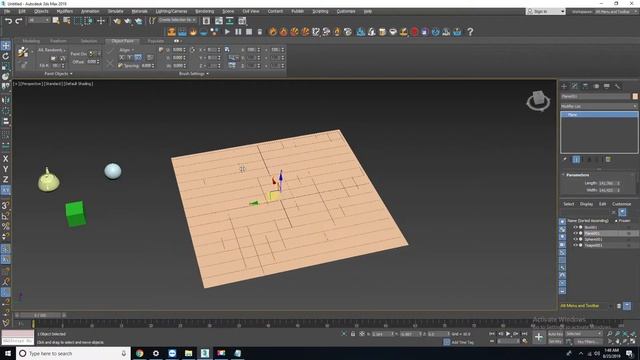Click the object color swatch beside name
The width and height of the screenshot is (640, 360).
(635, 96)
